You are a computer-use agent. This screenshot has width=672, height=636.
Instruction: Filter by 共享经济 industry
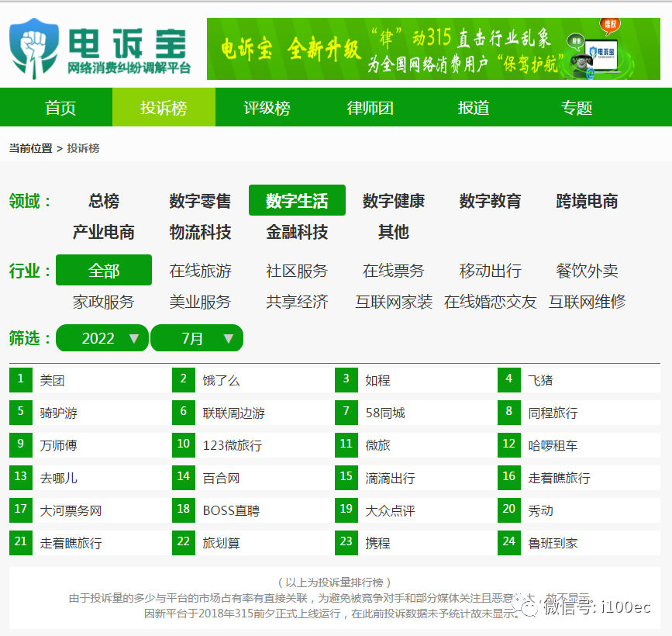(x=297, y=302)
